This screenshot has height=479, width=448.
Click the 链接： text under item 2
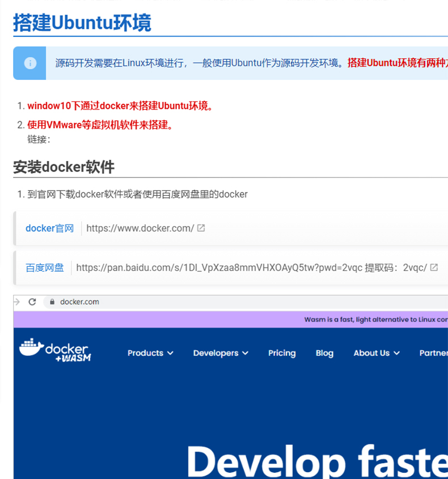(x=39, y=139)
